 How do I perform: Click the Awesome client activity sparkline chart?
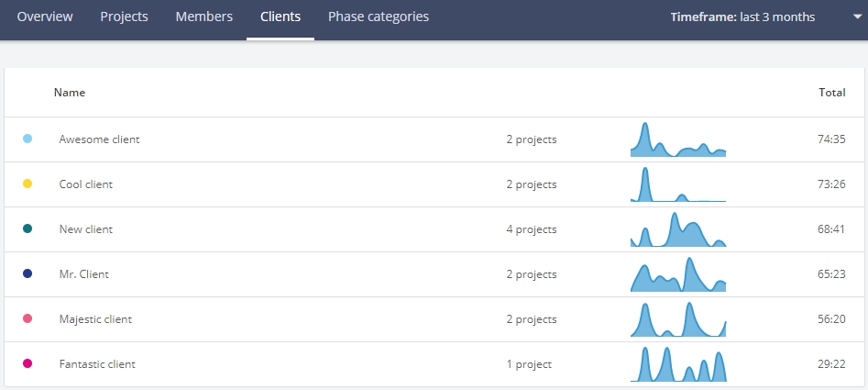678,139
